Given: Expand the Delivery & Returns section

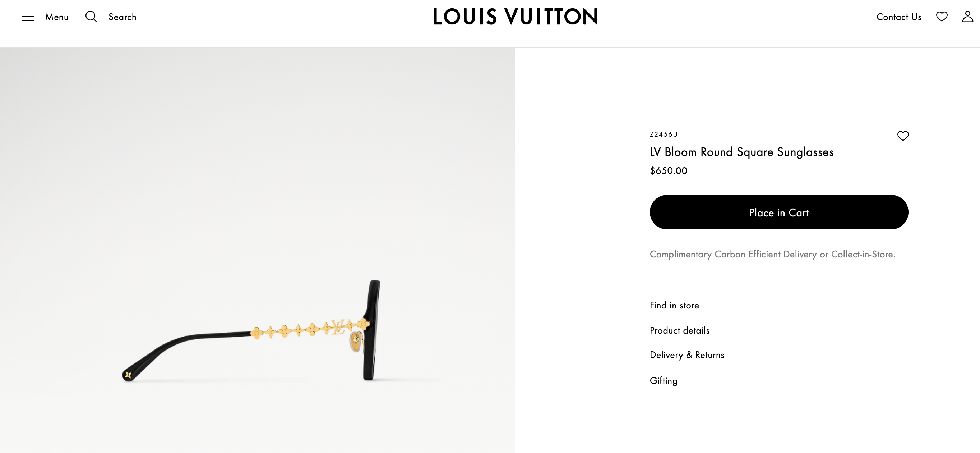Looking at the screenshot, I should (x=687, y=355).
